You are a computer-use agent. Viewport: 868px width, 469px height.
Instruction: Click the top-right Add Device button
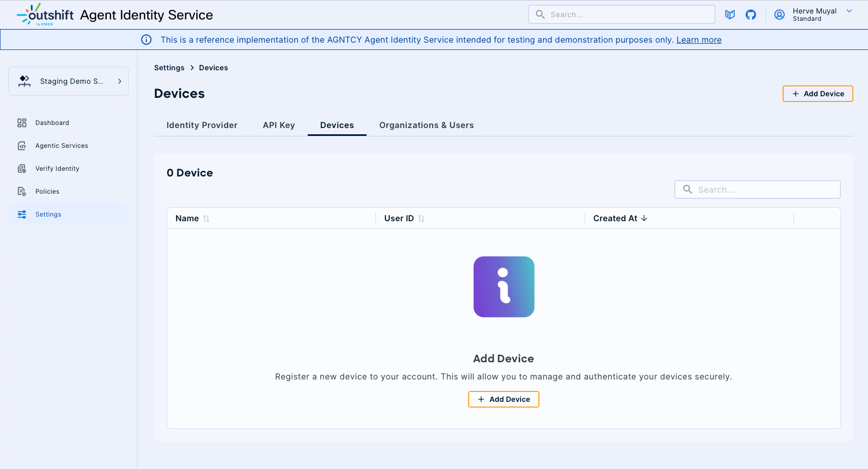tap(817, 94)
